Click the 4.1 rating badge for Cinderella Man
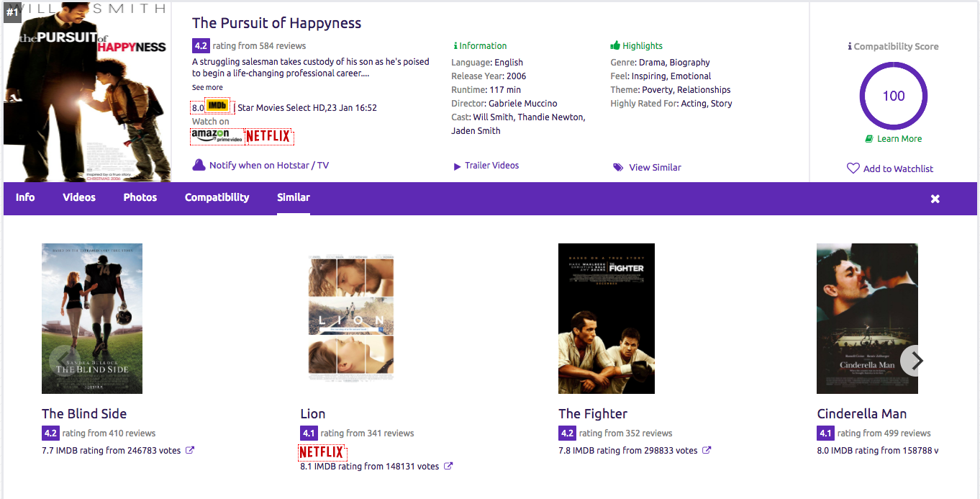980x499 pixels. [x=825, y=433]
